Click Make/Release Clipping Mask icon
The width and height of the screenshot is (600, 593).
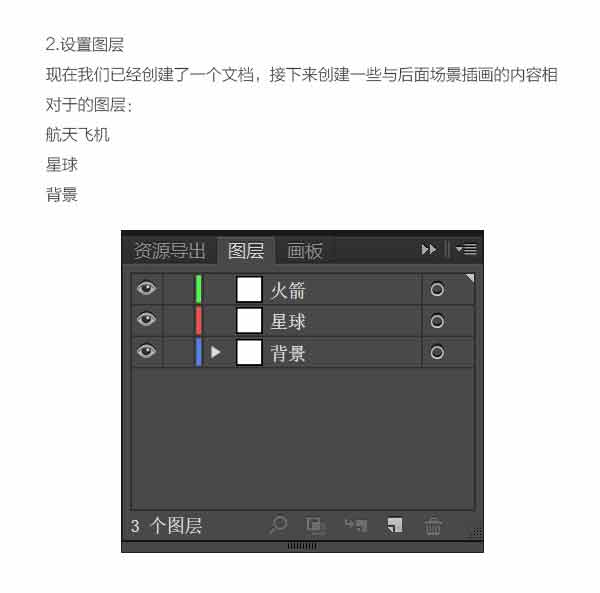[x=316, y=526]
